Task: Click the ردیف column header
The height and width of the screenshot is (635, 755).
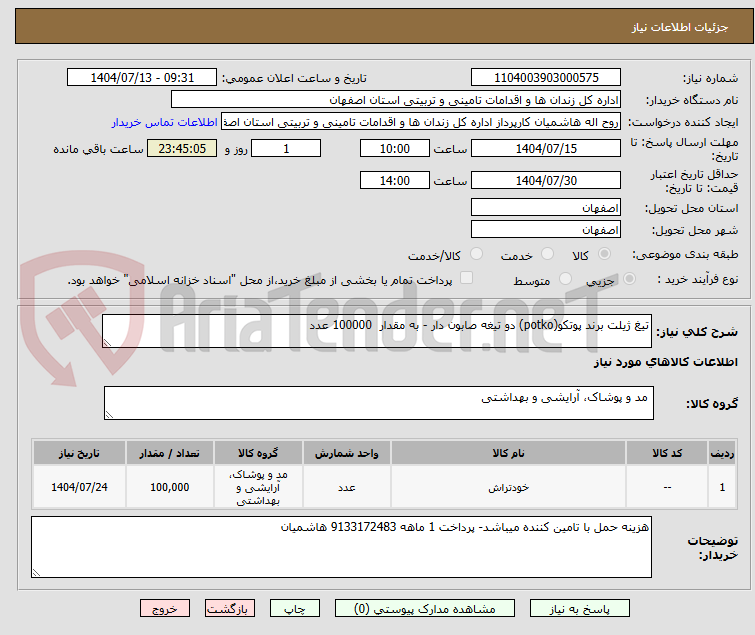Action: [722, 453]
